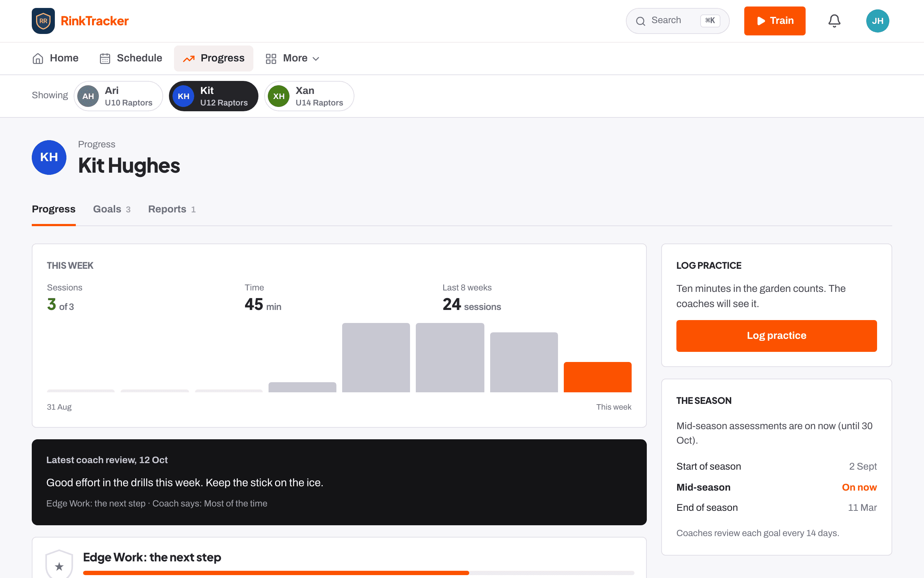Focus the Search input field
Viewport: 924px width, 578px height.
677,21
